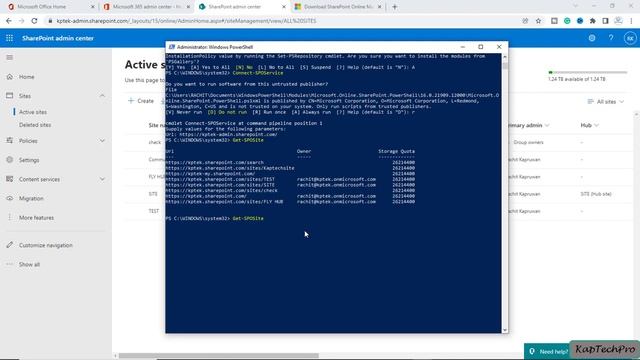
Task: Open Deleted sites in the sidebar
Action: tap(35, 125)
